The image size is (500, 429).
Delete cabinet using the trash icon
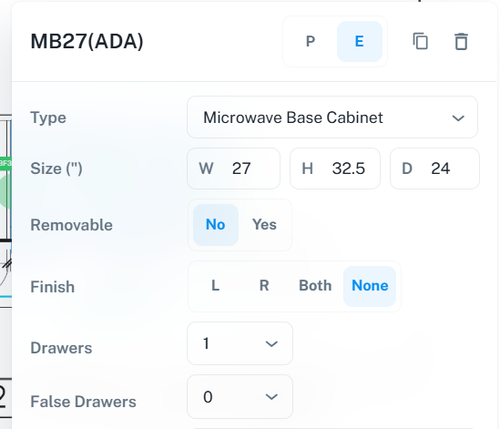tap(461, 41)
